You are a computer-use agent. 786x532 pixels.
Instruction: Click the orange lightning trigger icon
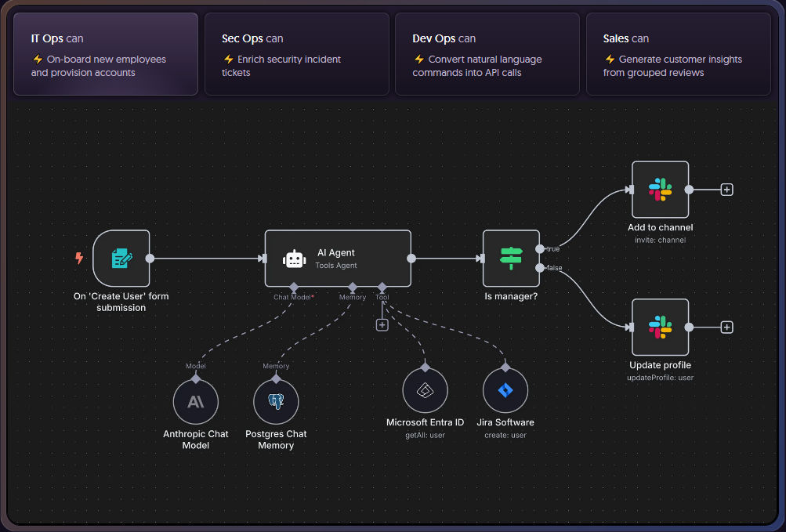78,258
